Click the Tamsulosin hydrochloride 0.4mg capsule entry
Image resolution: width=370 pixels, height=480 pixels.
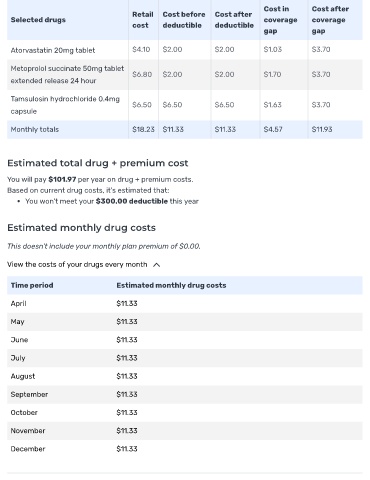pos(65,105)
